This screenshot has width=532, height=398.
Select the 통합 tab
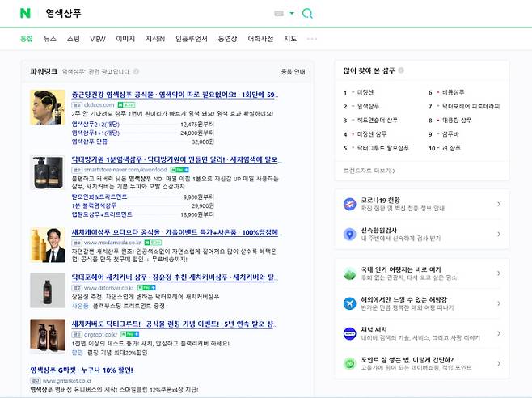point(27,39)
